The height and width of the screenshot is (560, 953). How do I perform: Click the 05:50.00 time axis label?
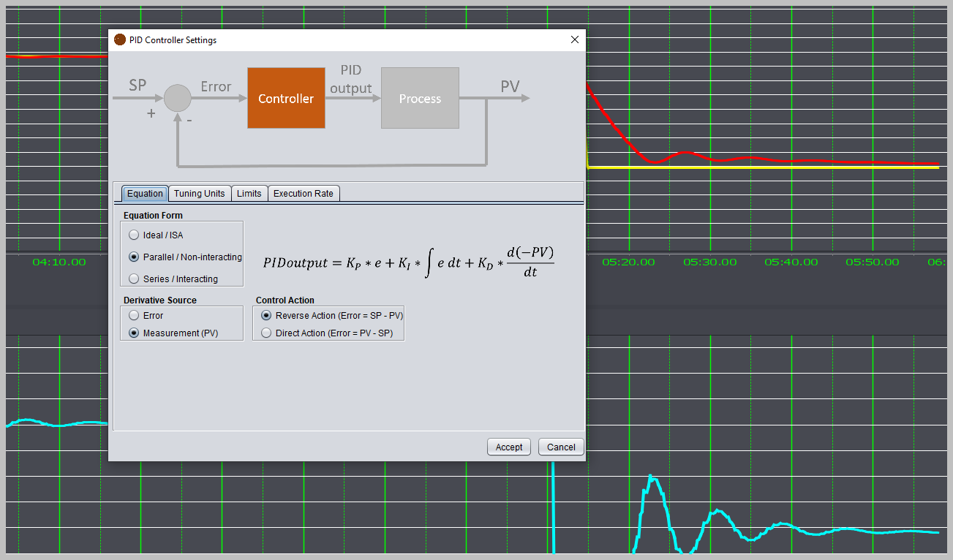[873, 262]
